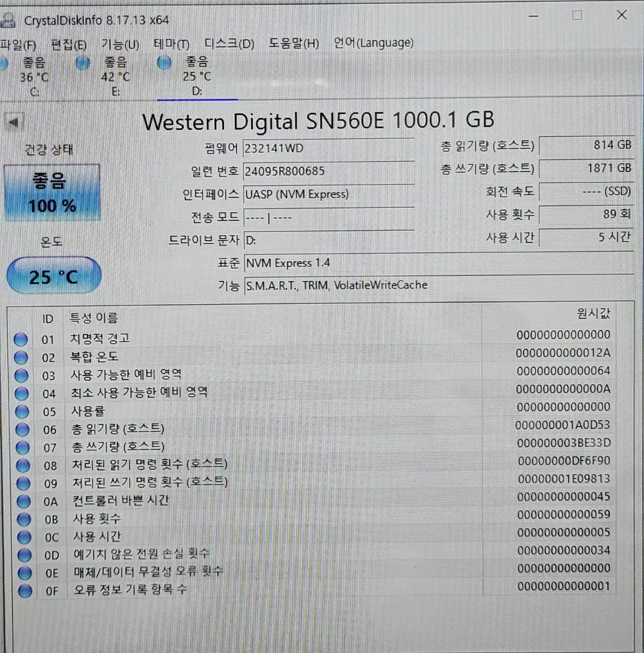Open the 파일(F) menu
This screenshot has height=653, width=644.
17,45
